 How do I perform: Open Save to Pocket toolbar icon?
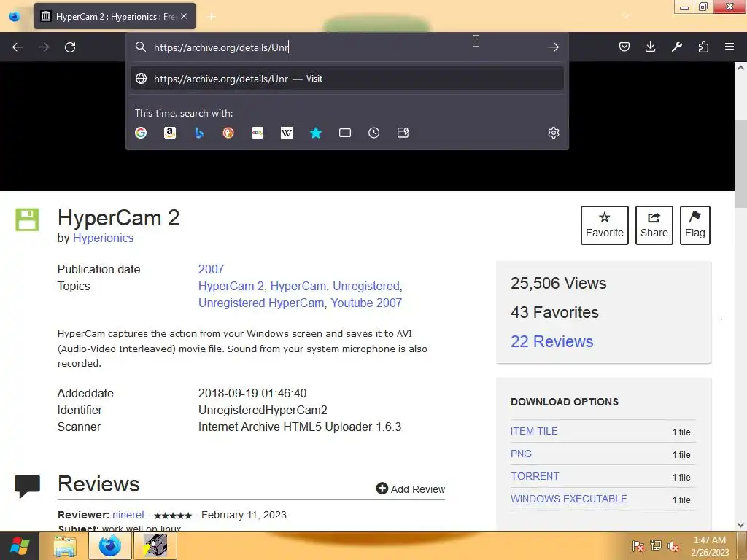(624, 47)
